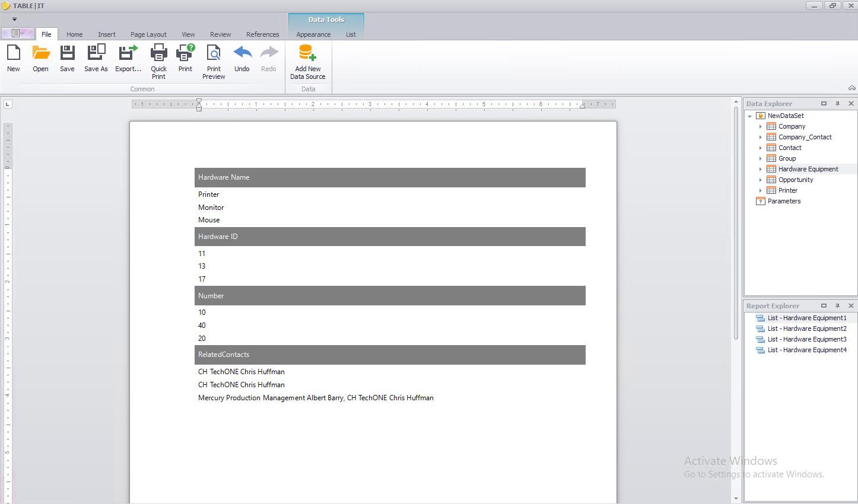Click the New document icon
Screen dimensions: 858x504
[14, 58]
